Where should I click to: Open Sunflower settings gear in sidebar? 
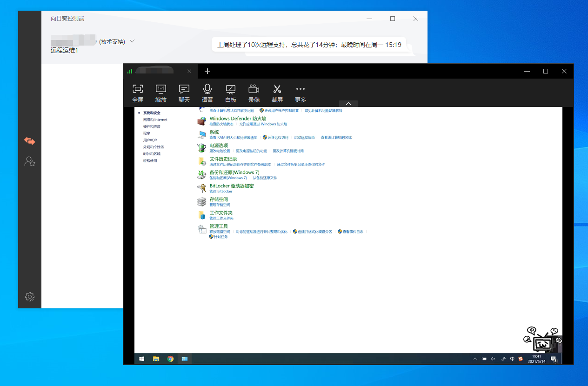[x=30, y=296]
